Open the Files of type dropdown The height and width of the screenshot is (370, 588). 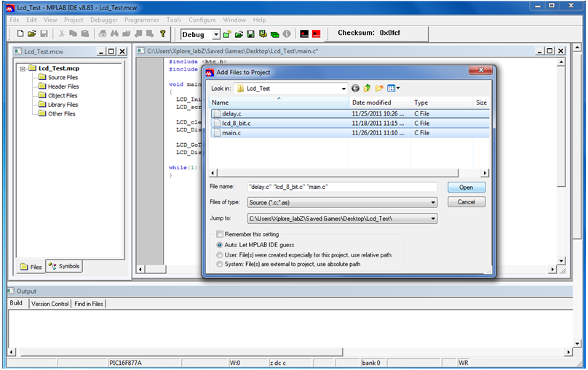[433, 203]
